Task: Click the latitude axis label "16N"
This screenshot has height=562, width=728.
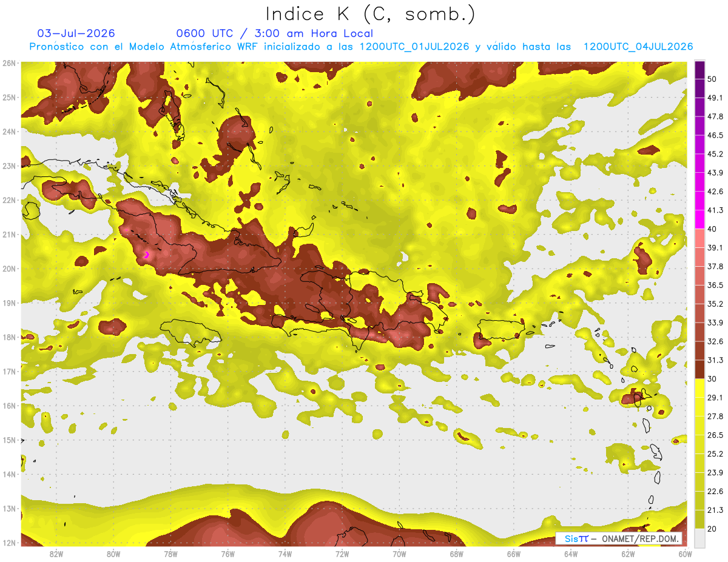Action: [x=8, y=406]
